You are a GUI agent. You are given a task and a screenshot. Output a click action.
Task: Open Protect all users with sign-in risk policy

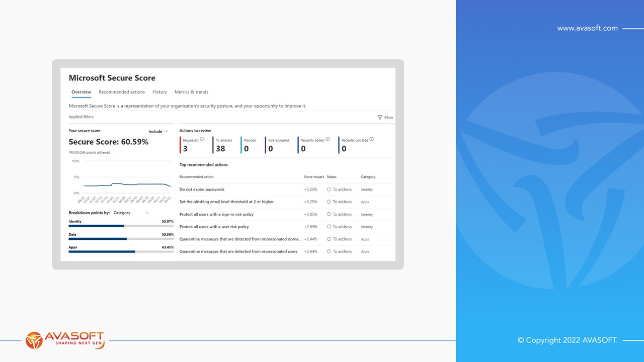216,214
